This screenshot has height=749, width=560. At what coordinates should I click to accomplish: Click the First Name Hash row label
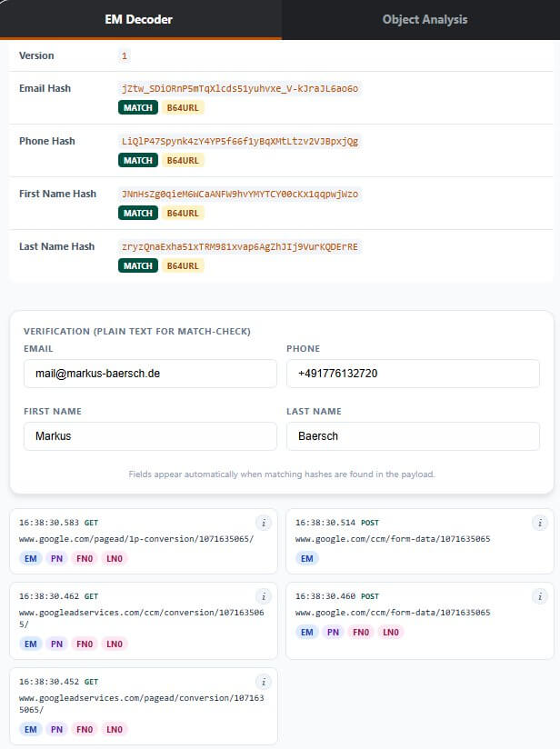coord(58,194)
